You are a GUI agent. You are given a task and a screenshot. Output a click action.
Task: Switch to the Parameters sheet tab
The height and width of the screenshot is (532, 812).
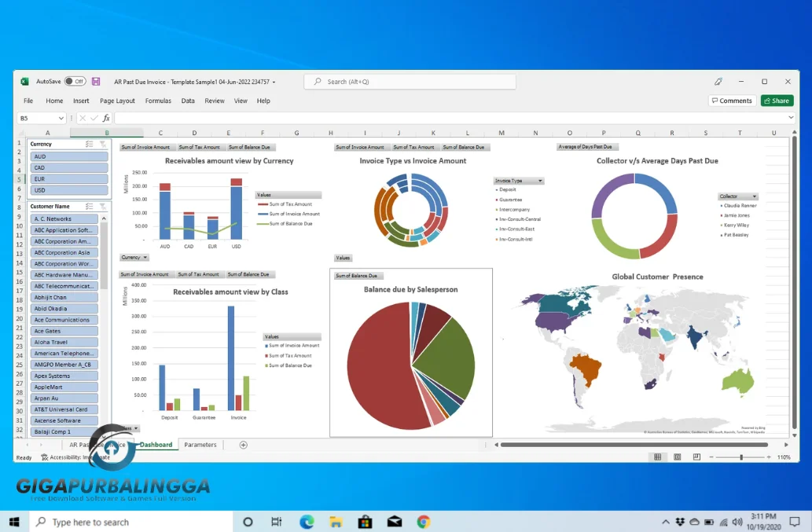click(x=200, y=445)
